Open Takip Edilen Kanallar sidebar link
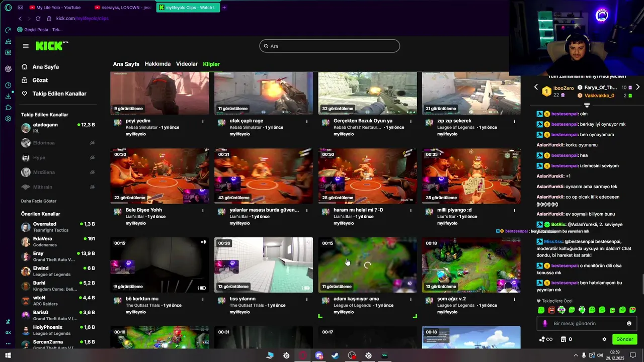 point(54,94)
